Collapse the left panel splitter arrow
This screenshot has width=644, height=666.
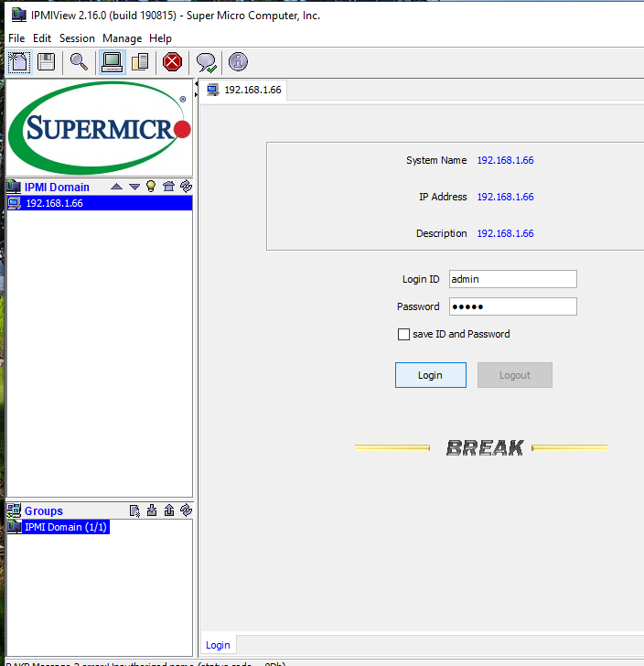tap(197, 84)
